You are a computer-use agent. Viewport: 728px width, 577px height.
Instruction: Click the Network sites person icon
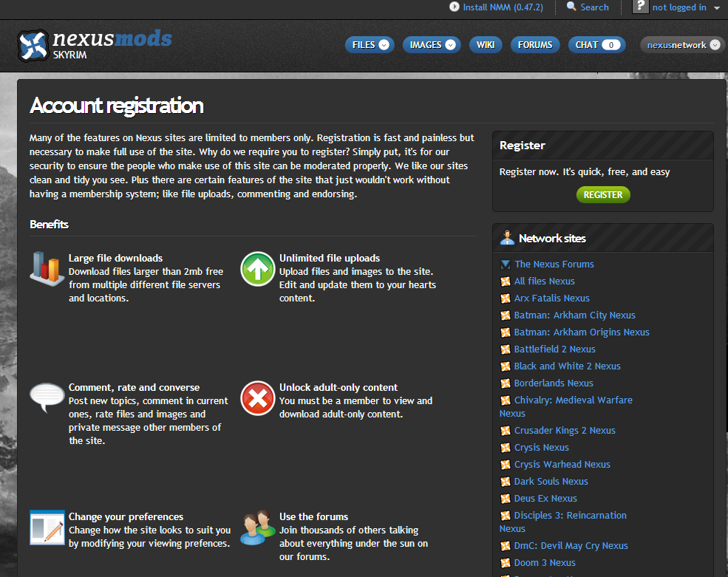(x=507, y=238)
